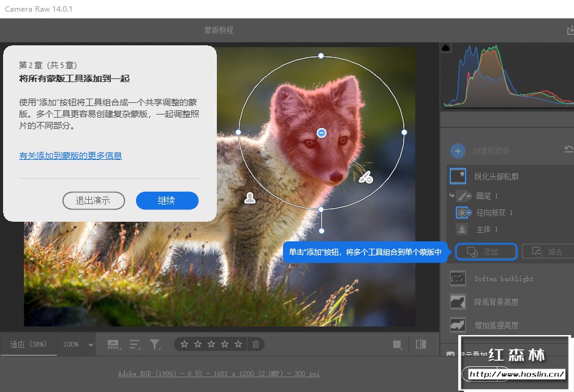
Task: Click the 减去 (Subtract) mask button
Action: tap(546, 252)
